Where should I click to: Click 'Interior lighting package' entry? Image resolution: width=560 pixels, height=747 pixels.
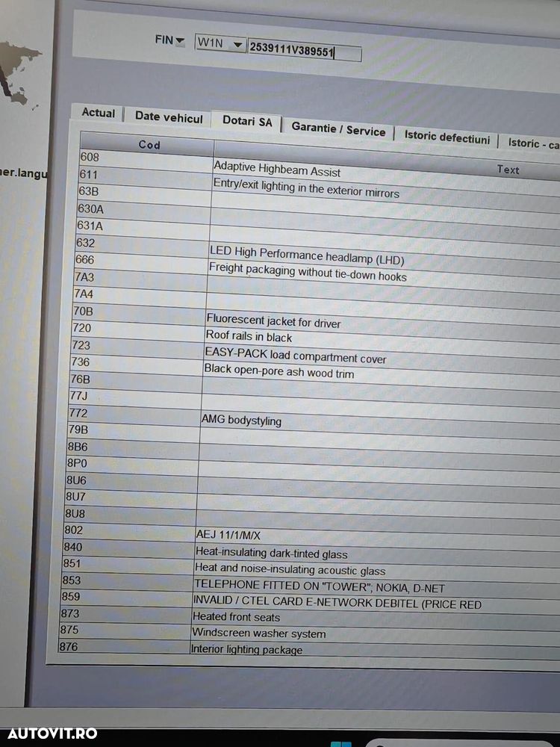246,650
